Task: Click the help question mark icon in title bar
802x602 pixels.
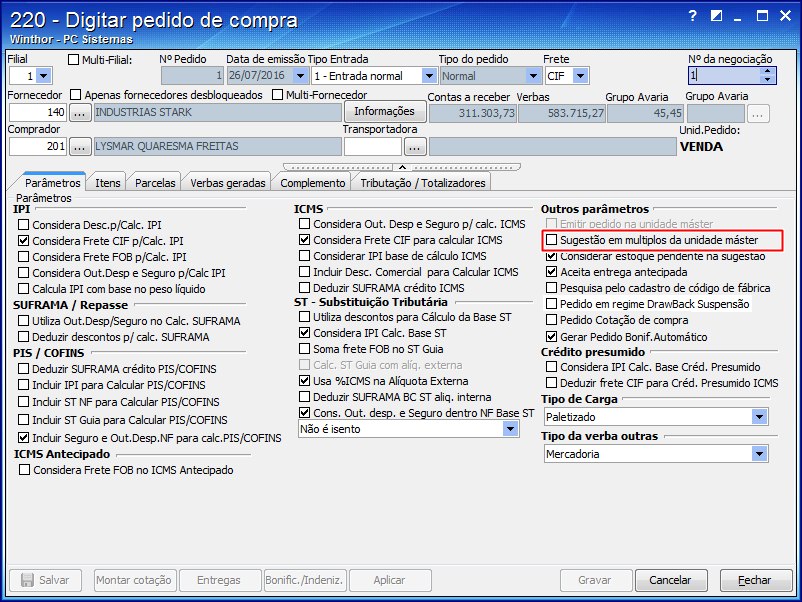Action: 693,16
